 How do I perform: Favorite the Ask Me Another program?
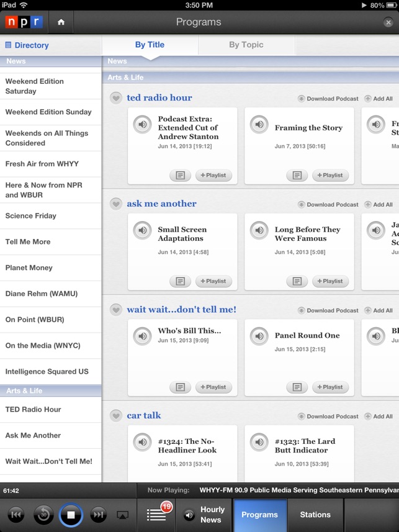click(116, 204)
